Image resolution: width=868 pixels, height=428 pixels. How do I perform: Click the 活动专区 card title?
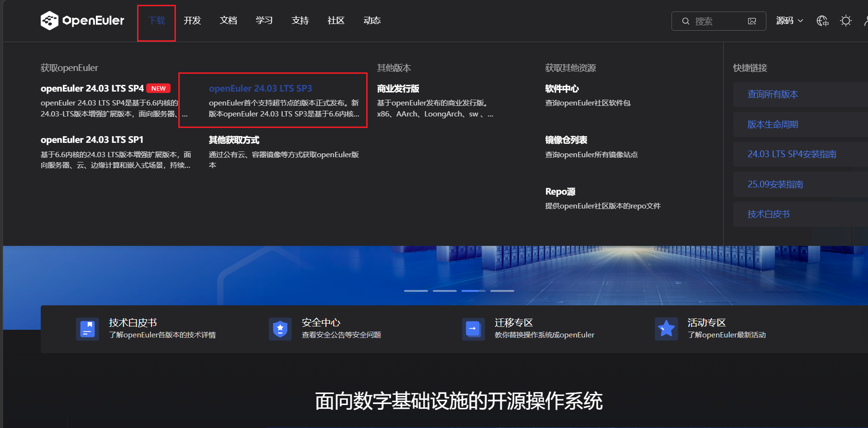click(707, 323)
